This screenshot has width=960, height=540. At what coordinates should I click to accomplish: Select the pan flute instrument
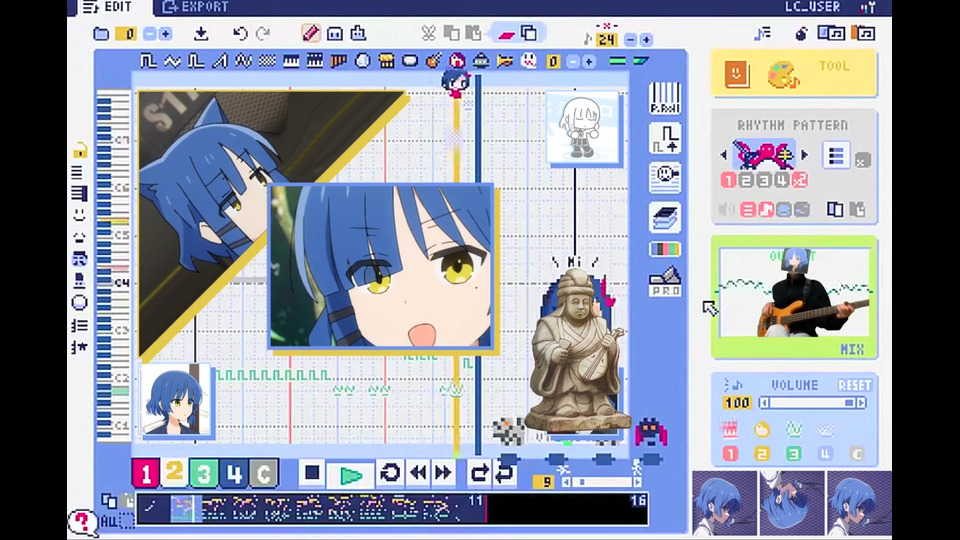(339, 61)
